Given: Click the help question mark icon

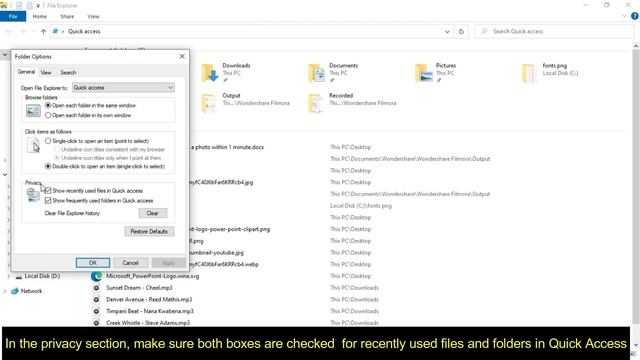Looking at the screenshot, I should [635, 16].
